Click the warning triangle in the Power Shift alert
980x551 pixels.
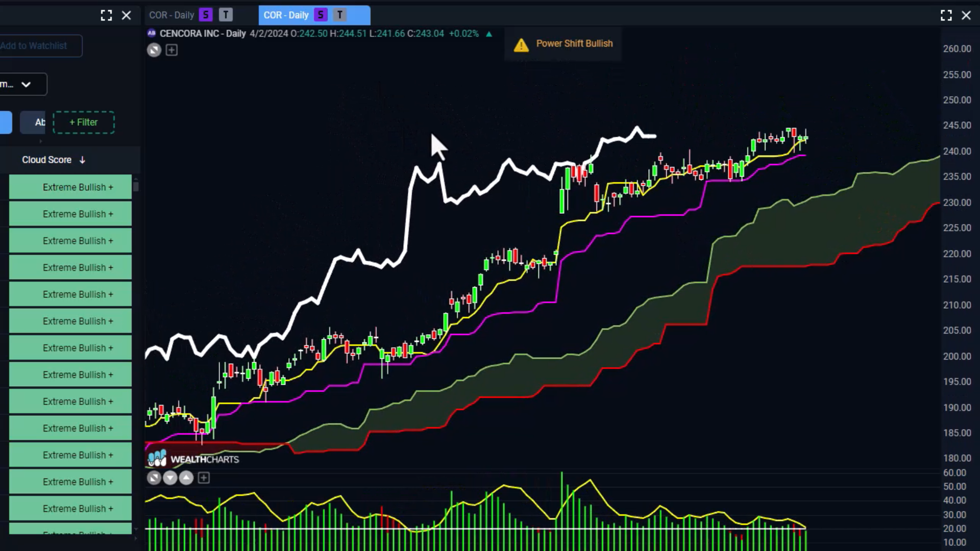pos(521,45)
